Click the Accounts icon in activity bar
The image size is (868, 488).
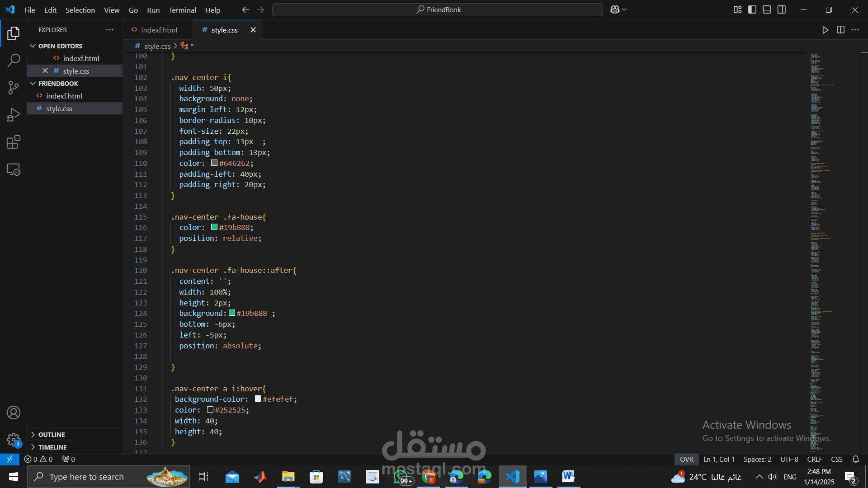14,413
